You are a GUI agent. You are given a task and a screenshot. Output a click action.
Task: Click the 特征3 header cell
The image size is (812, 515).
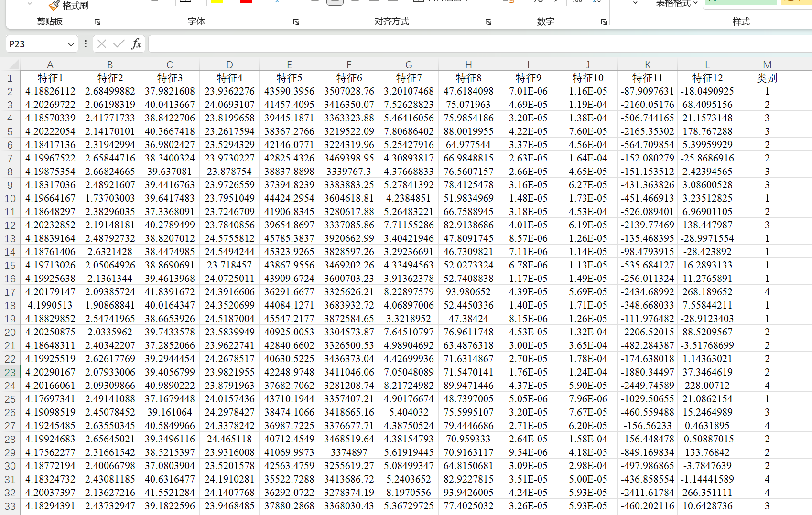point(170,78)
